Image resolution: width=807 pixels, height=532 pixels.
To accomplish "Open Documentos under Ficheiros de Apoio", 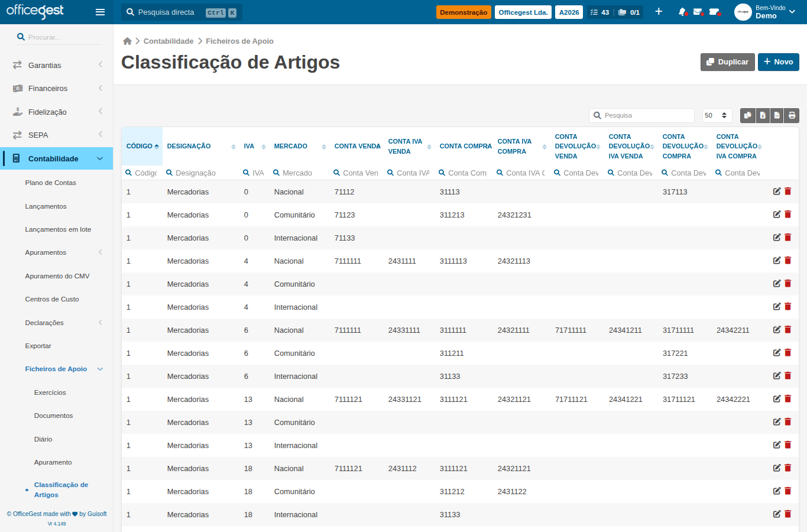I will click(x=53, y=416).
